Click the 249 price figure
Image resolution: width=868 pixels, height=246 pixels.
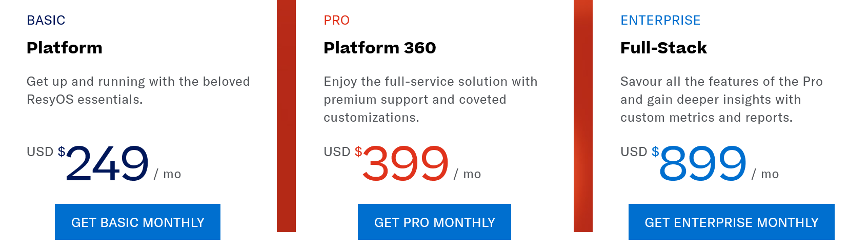107,163
